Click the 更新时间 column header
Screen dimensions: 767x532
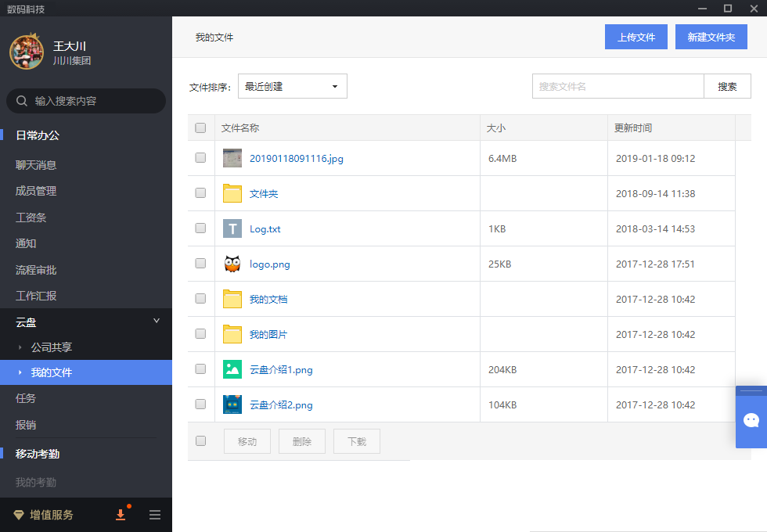point(633,128)
